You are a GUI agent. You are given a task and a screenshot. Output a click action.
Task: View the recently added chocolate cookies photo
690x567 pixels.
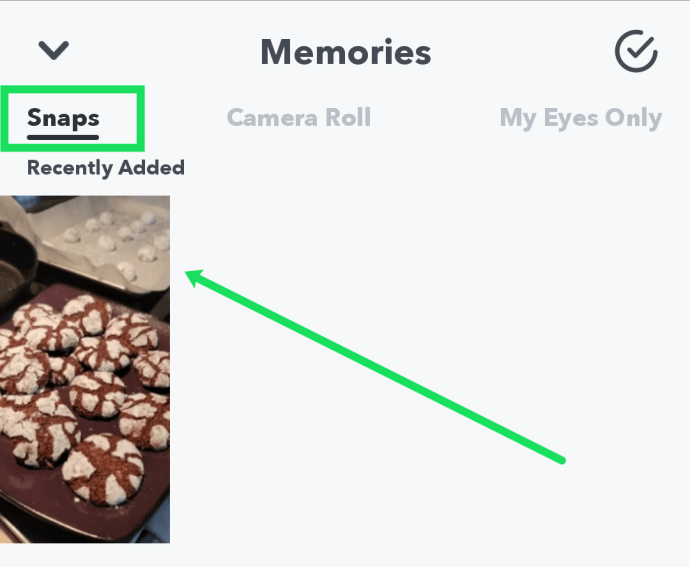(85, 368)
